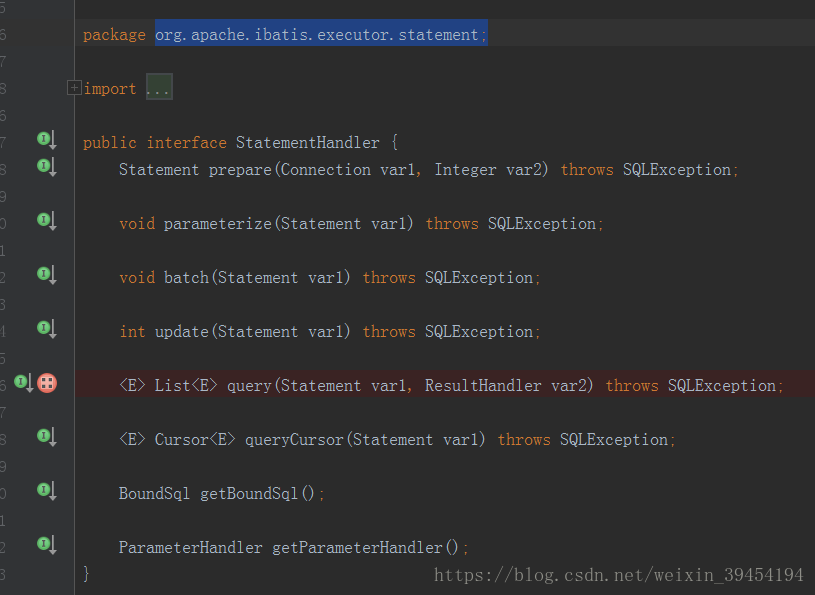The height and width of the screenshot is (595, 815).
Task: Click 'ParameterHandler' return type
Action: (191, 548)
